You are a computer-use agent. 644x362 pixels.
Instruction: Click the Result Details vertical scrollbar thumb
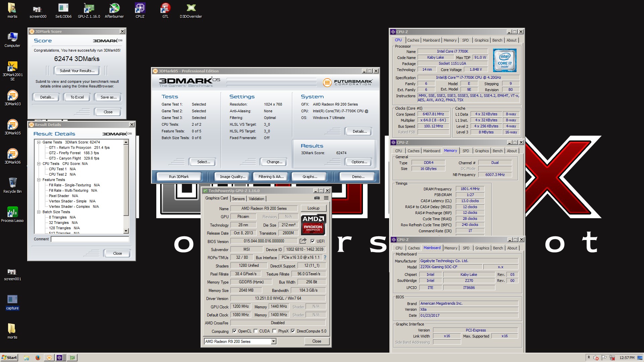click(x=126, y=180)
